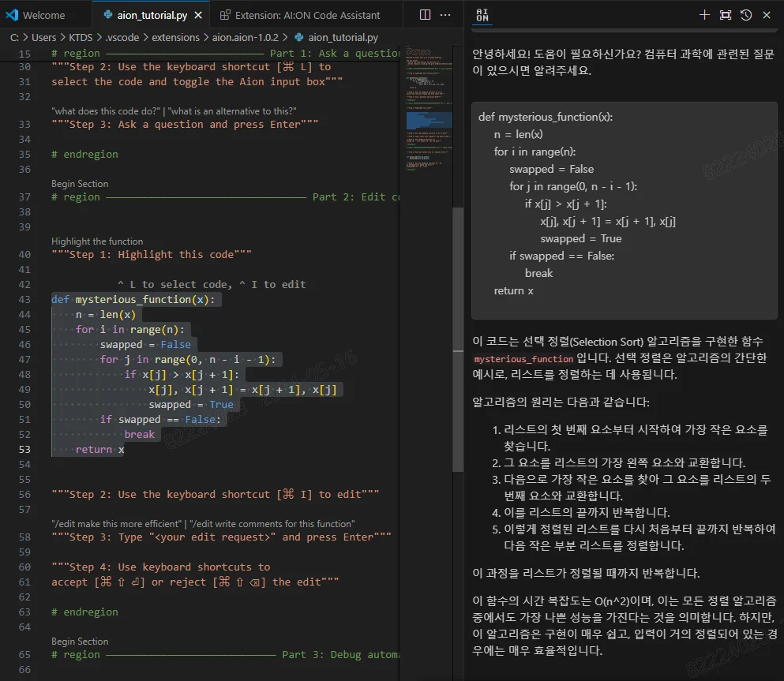This screenshot has width=784, height=681.
Task: Close the aion_tutorial.py tab
Action: point(199,13)
